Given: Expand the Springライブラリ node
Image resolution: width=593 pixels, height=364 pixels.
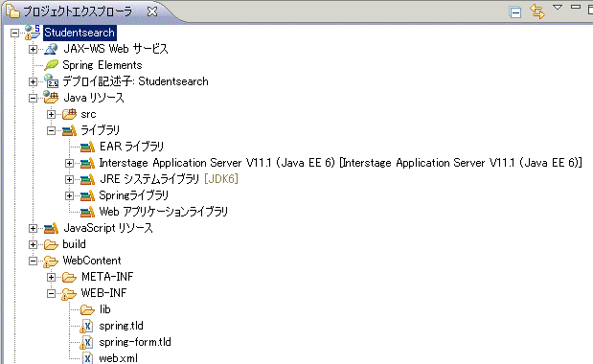Looking at the screenshot, I should [69, 195].
